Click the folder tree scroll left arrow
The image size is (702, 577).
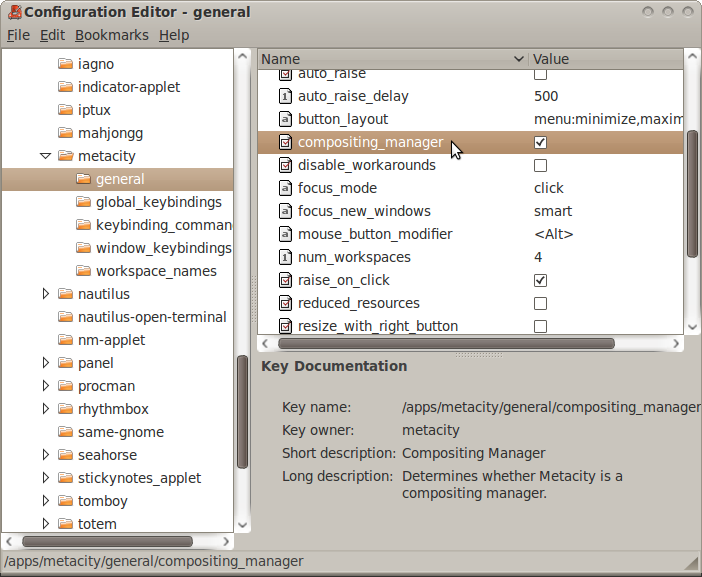[x=9, y=542]
